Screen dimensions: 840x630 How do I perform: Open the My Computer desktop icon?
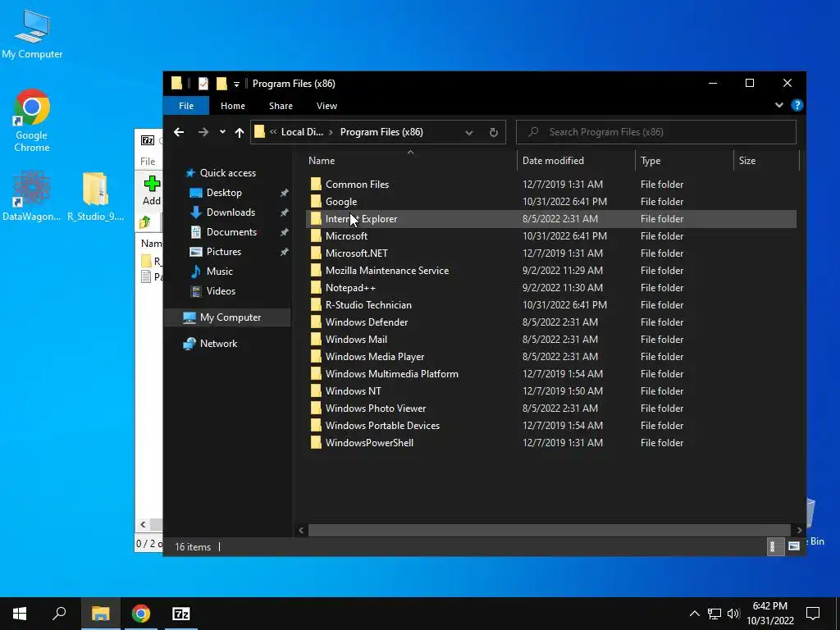32,34
